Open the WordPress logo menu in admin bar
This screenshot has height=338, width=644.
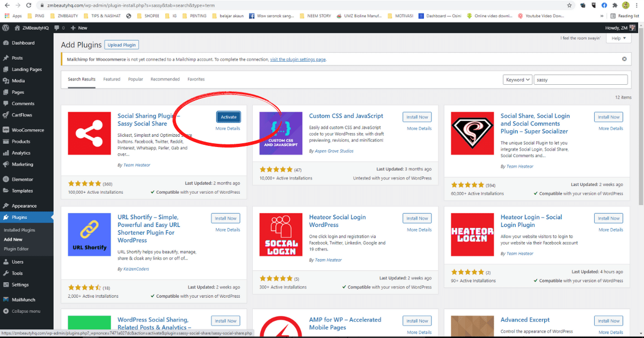(6, 27)
